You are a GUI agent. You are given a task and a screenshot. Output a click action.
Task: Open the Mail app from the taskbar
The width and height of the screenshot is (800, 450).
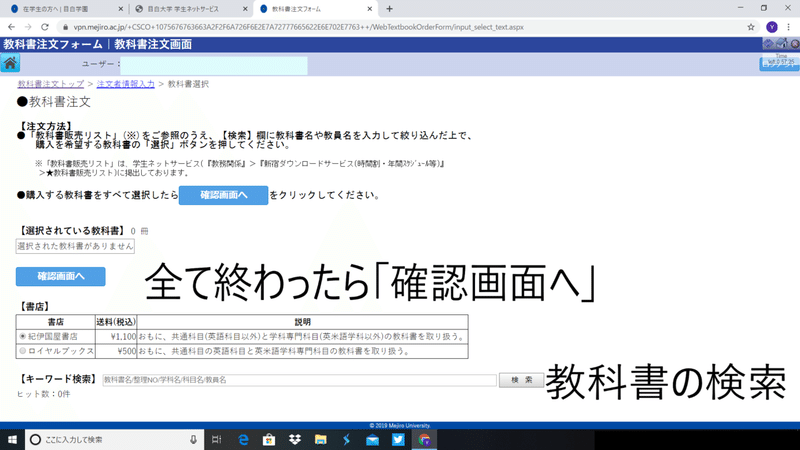(x=372, y=439)
